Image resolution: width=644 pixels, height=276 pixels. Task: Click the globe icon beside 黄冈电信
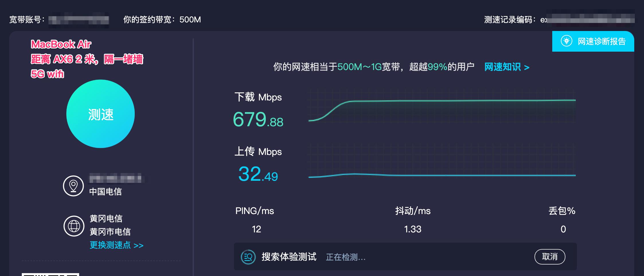coord(73,227)
